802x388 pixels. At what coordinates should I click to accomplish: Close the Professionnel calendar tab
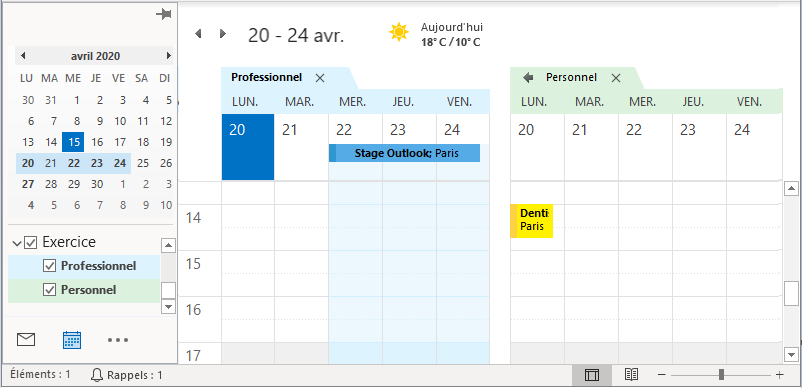320,78
